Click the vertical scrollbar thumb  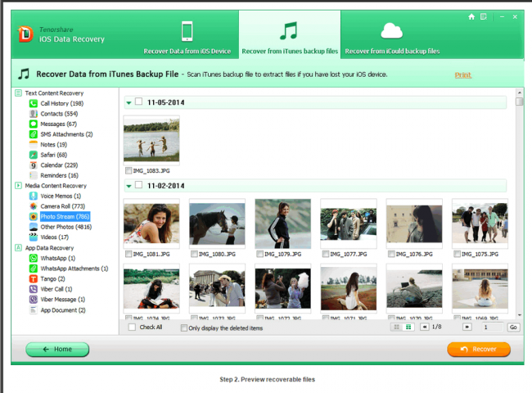click(x=519, y=102)
